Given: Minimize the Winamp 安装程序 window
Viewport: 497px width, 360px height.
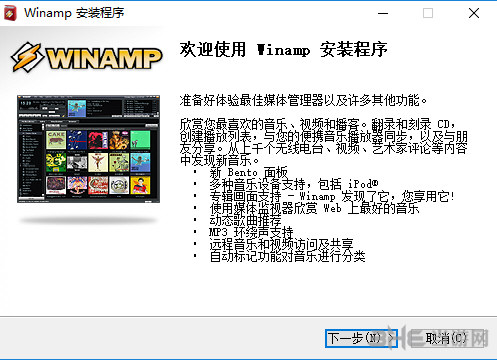Looking at the screenshot, I should [x=383, y=13].
